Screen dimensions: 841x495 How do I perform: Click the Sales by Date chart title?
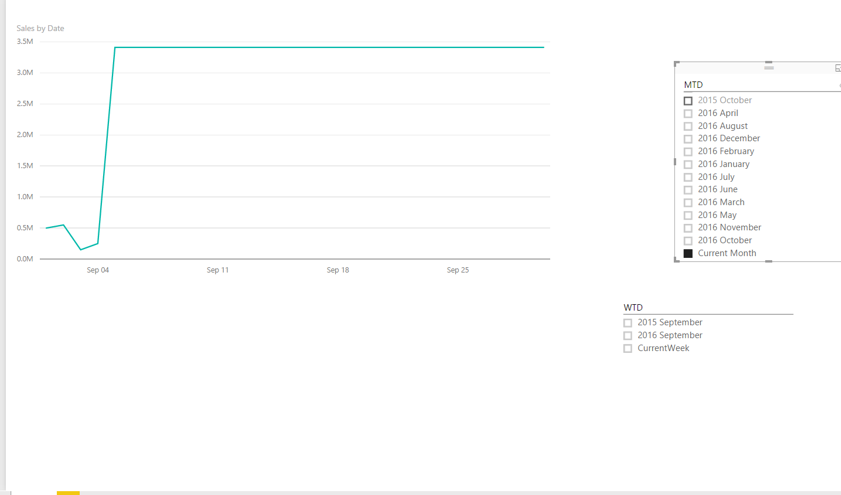(40, 28)
